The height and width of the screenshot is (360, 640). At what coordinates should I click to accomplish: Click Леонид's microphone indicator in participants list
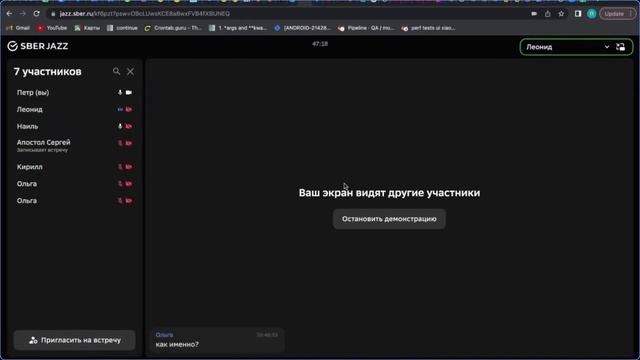point(120,109)
